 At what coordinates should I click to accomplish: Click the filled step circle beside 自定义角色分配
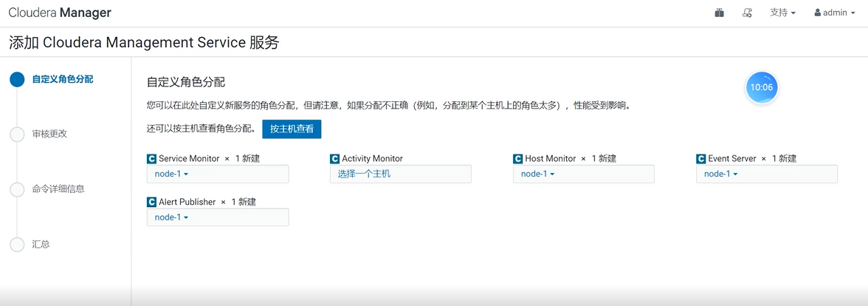17,79
